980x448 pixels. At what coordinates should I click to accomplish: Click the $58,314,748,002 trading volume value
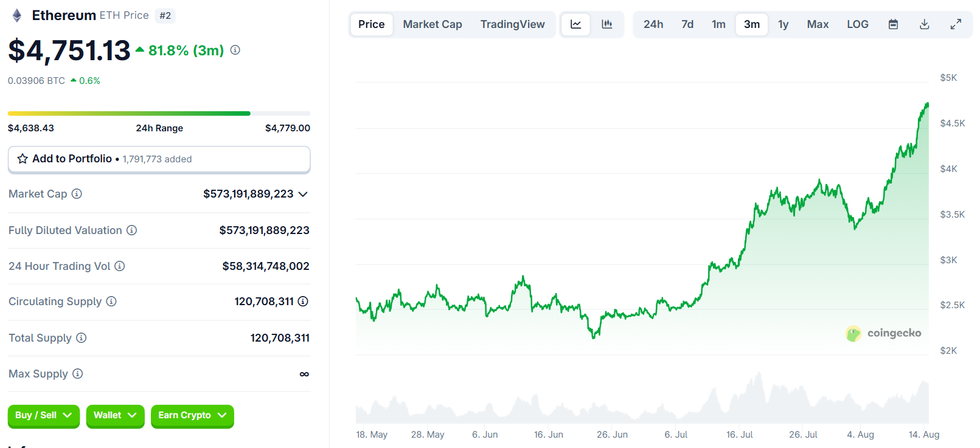(266, 266)
